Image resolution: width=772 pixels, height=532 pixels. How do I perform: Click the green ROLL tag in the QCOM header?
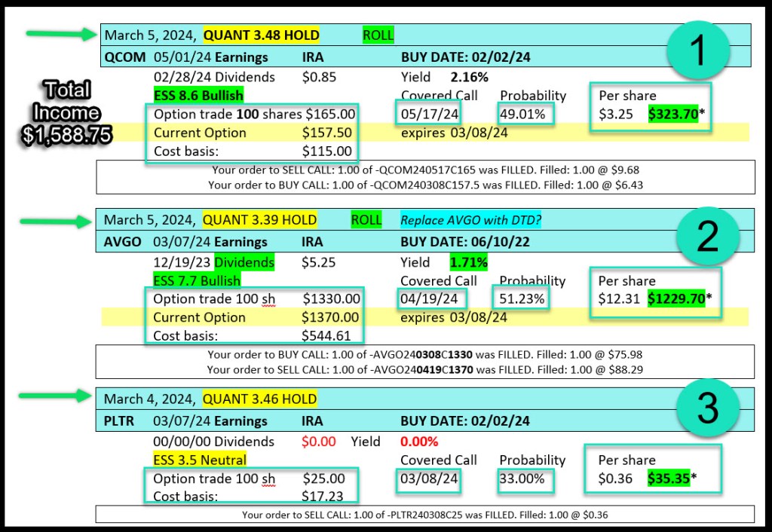(x=378, y=35)
